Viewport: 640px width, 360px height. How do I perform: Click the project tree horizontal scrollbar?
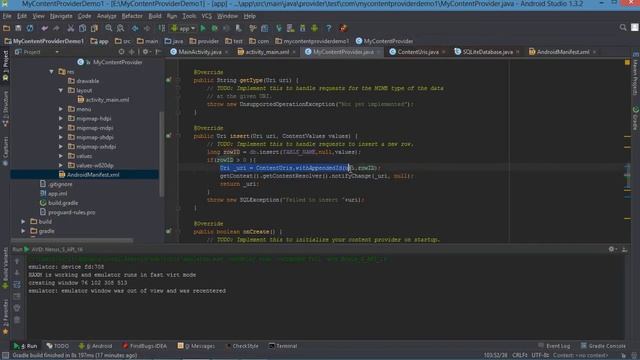[72, 240]
